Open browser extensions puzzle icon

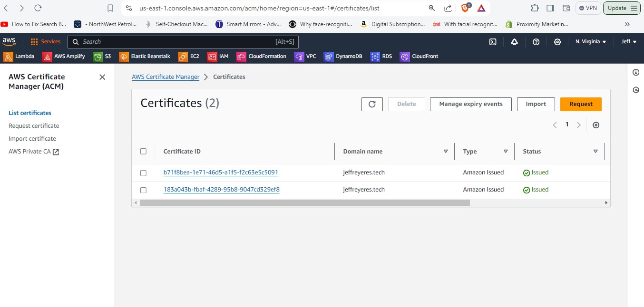coord(535,8)
